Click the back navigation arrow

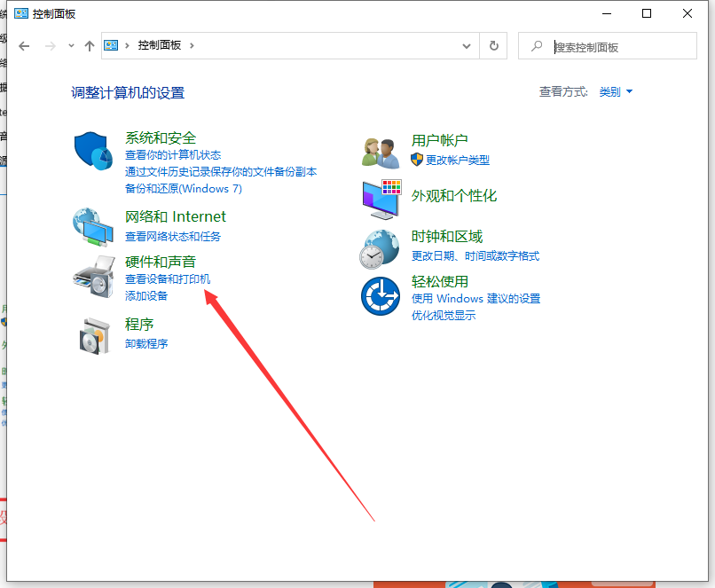click(24, 45)
